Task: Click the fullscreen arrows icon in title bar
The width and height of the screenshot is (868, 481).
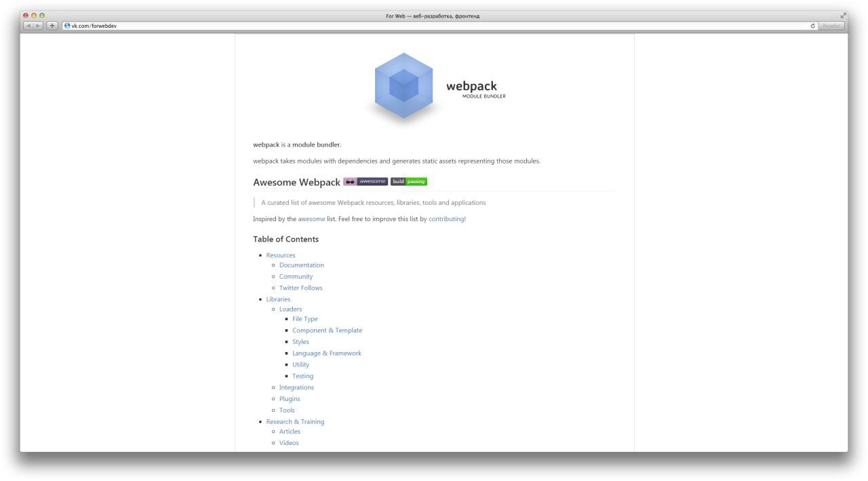Action: [843, 16]
